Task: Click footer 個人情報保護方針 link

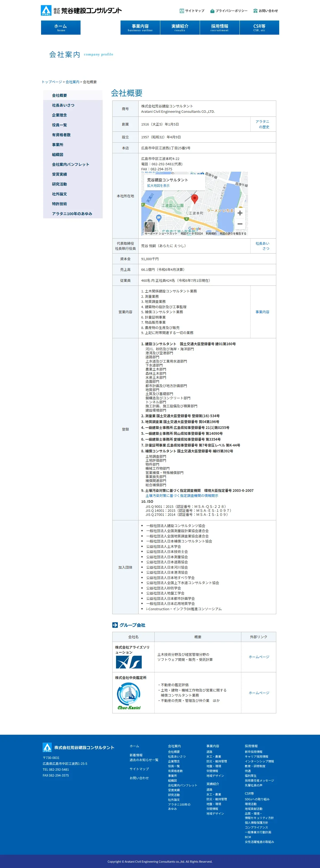Action: tap(256, 822)
